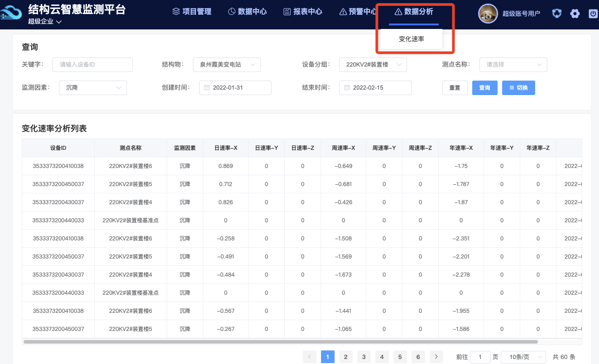Open the shield icon next to user name
599x364 pixels.
coord(557,14)
